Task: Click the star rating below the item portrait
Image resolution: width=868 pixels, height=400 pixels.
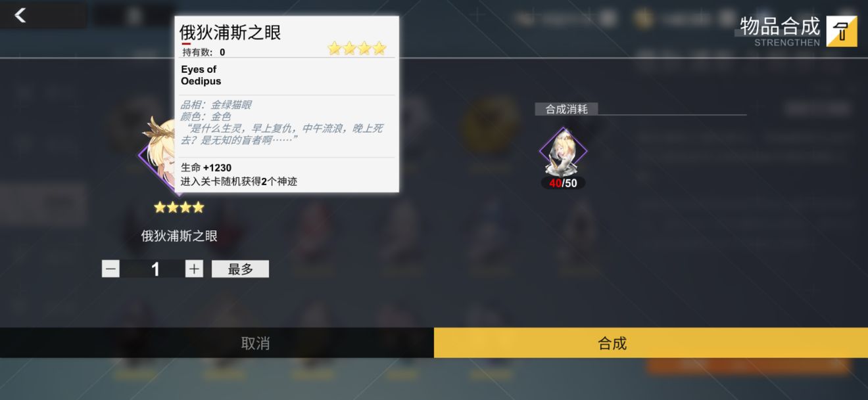Action: pyautogui.click(x=179, y=208)
